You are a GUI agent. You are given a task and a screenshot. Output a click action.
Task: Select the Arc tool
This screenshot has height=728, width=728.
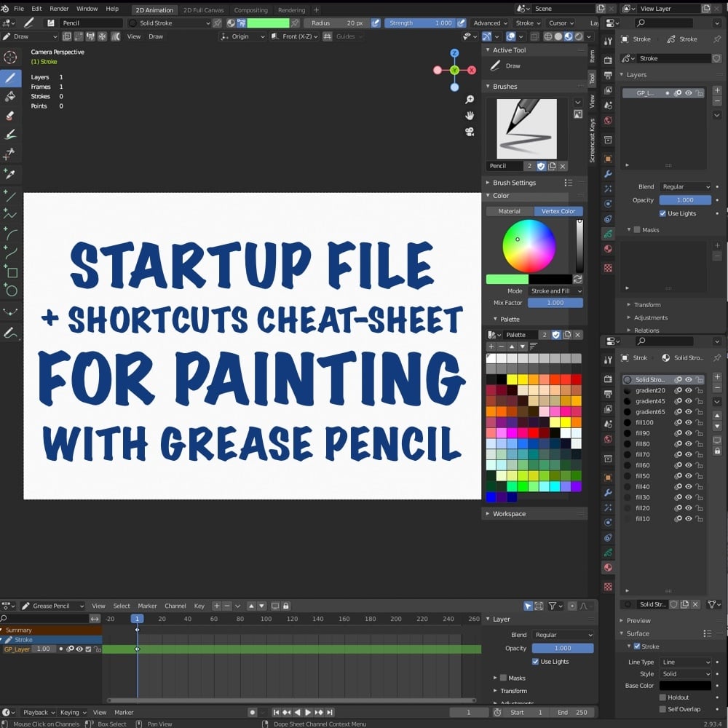click(10, 234)
